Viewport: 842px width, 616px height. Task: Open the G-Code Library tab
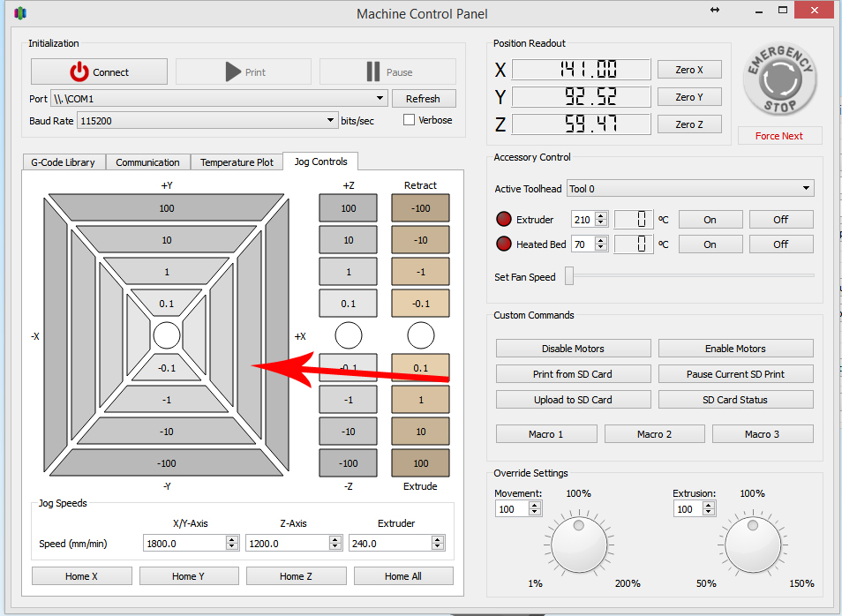pos(63,162)
